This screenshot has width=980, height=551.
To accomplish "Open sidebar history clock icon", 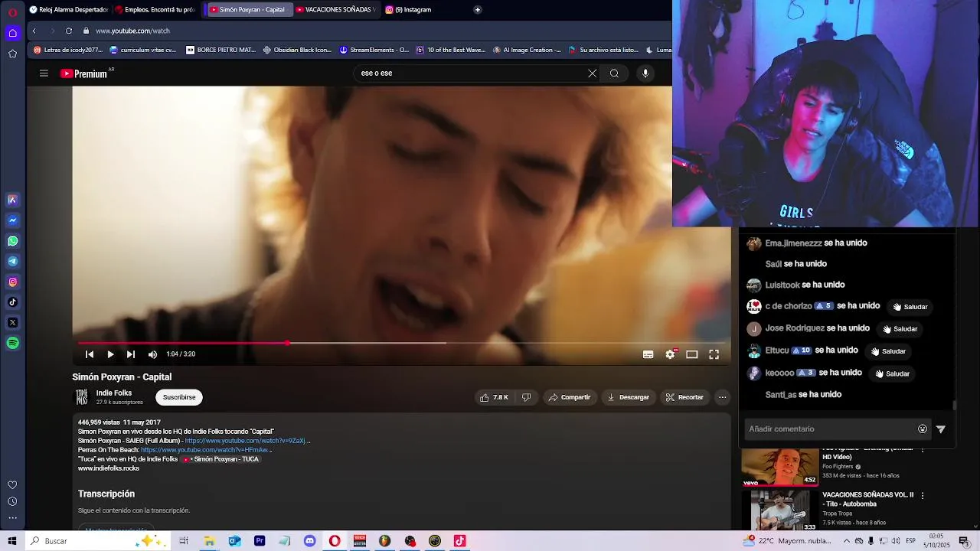I will coord(12,502).
